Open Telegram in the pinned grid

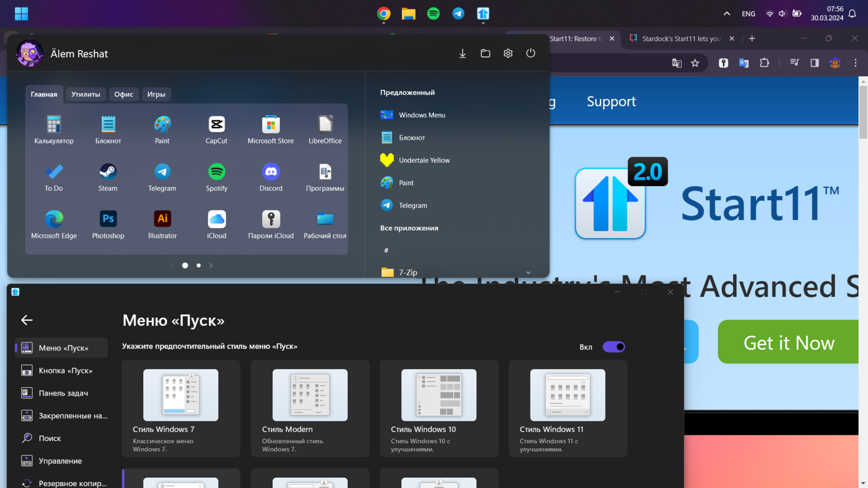click(162, 177)
